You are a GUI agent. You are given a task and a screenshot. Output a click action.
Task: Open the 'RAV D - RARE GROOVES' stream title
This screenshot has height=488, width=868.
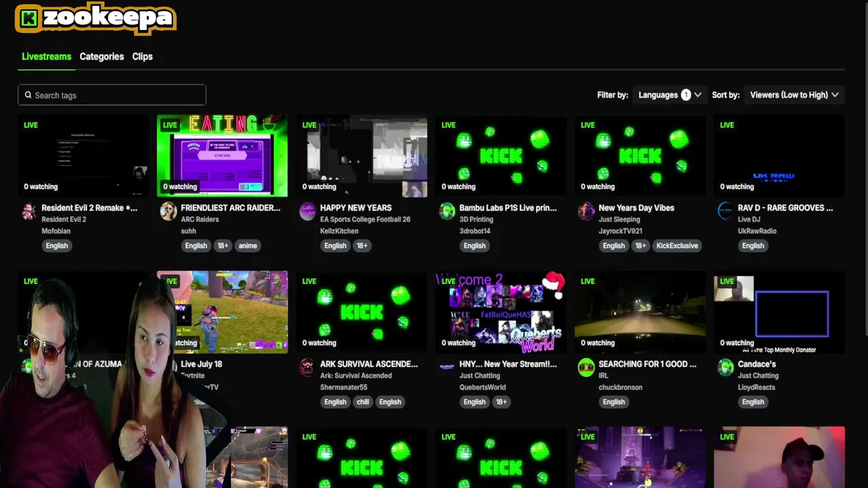[x=785, y=208]
